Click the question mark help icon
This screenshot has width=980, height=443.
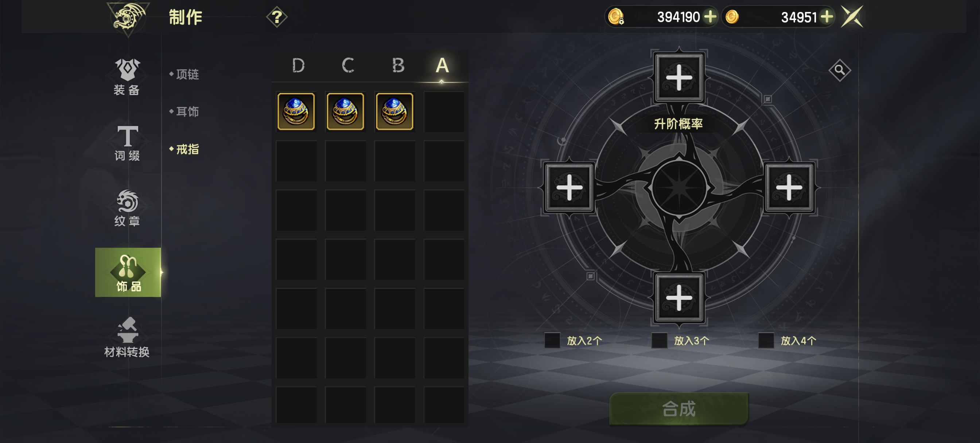(x=277, y=17)
